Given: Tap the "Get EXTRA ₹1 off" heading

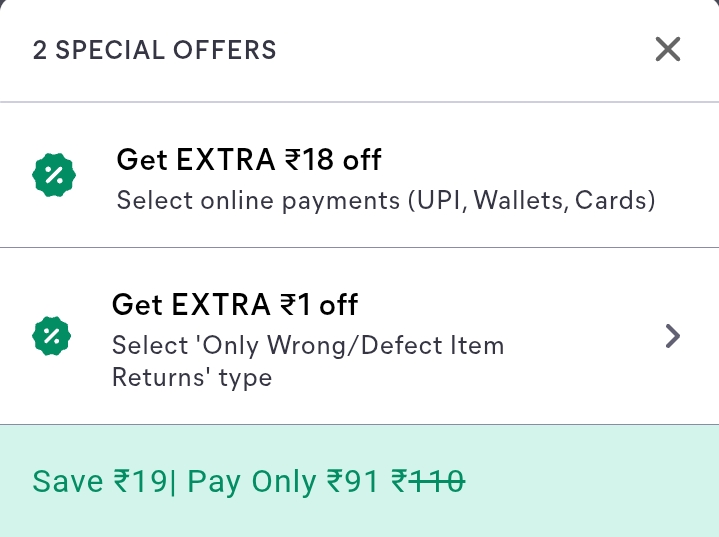Looking at the screenshot, I should click(235, 304).
